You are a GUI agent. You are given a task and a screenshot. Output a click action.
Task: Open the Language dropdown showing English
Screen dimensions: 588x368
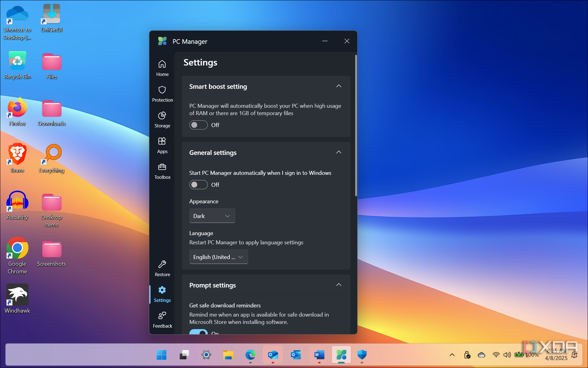pos(218,257)
